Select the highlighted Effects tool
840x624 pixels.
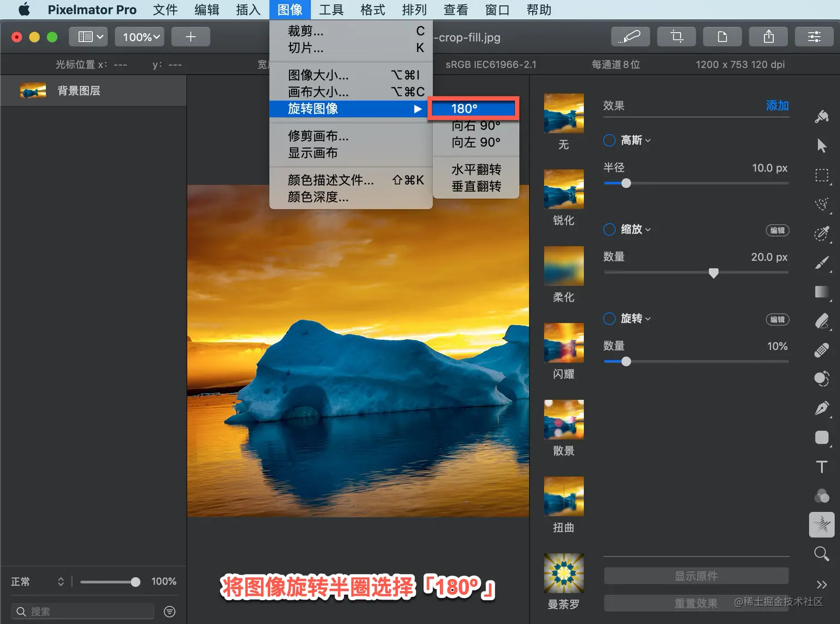[x=822, y=525]
